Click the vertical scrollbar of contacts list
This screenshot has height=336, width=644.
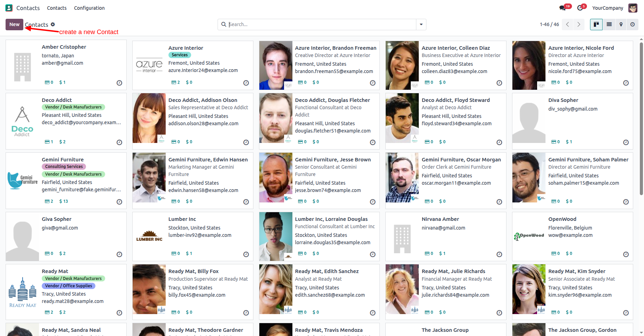pos(641,118)
